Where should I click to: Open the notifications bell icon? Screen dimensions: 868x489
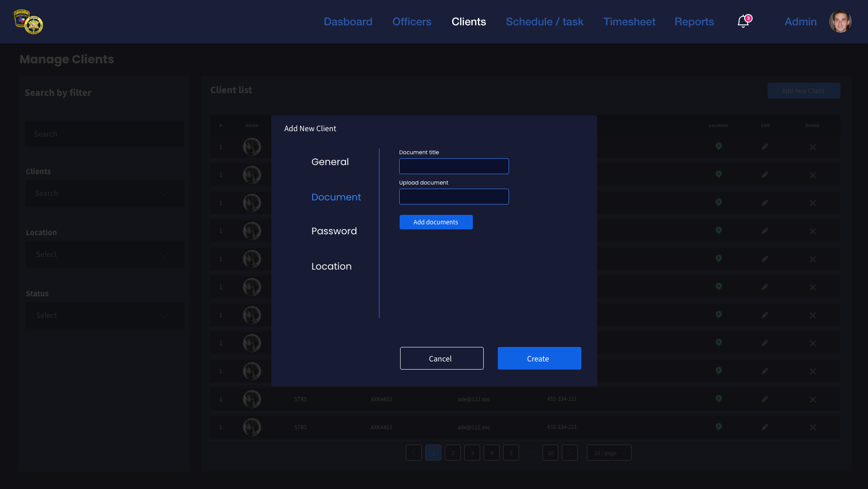click(743, 21)
